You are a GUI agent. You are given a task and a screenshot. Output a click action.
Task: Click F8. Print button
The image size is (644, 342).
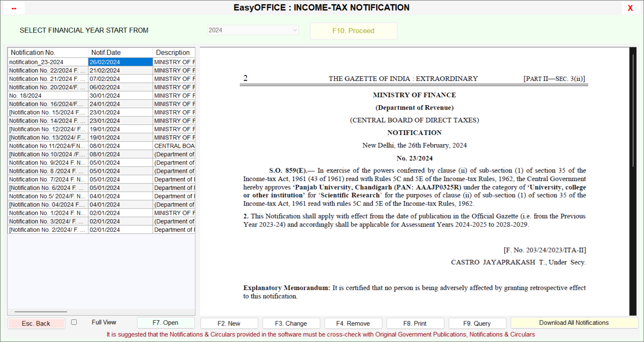point(415,323)
